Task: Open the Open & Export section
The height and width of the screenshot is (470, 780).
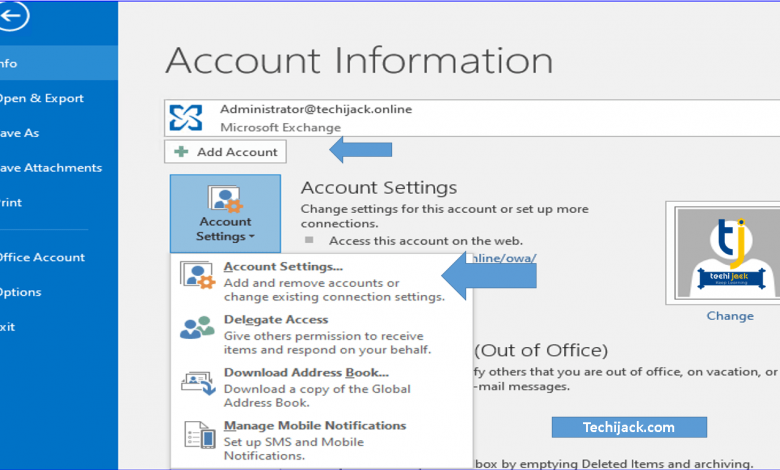Action: (59, 98)
